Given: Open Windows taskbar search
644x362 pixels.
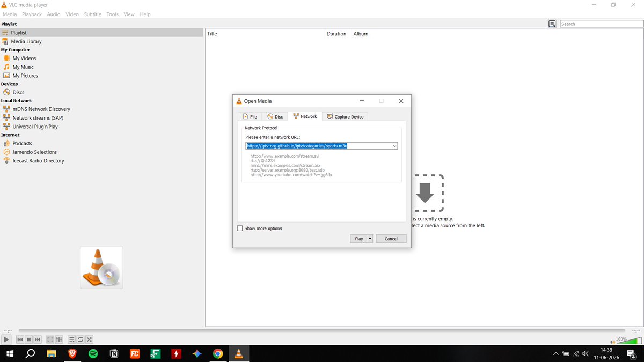Looking at the screenshot, I should pyautogui.click(x=31, y=354).
